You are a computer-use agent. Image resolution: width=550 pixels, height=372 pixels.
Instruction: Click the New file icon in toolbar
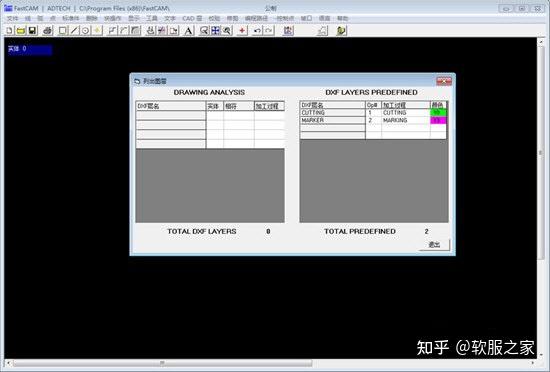pyautogui.click(x=9, y=31)
